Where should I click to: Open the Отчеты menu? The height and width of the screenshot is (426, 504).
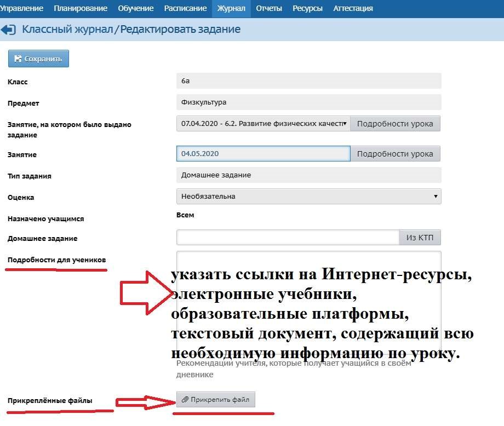coord(269,8)
